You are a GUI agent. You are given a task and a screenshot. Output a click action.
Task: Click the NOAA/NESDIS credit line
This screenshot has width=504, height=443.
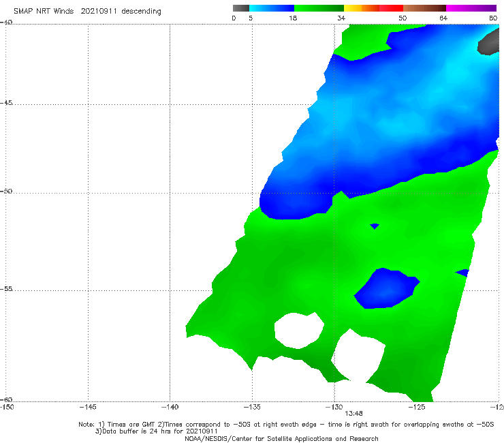[281, 438]
